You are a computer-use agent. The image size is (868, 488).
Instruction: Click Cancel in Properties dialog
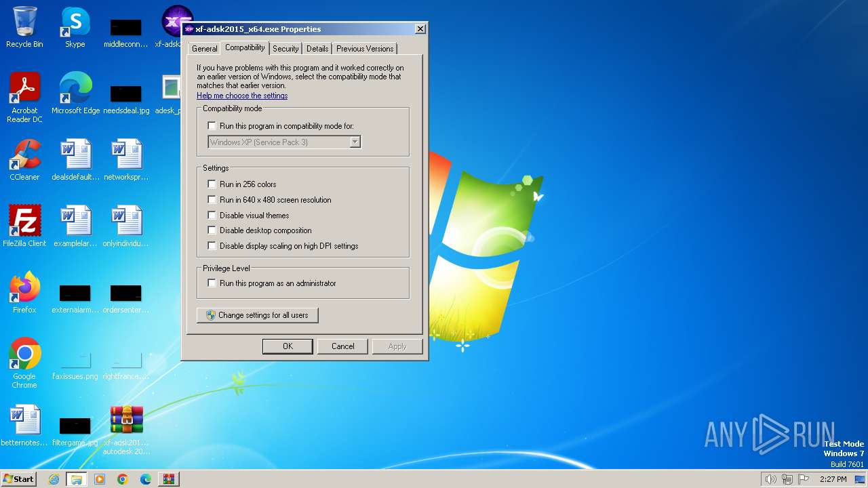point(343,346)
